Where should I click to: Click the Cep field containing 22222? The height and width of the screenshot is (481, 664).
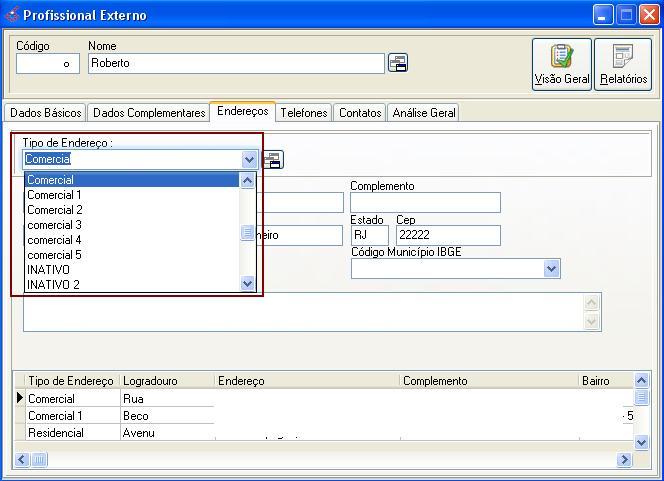point(447,235)
